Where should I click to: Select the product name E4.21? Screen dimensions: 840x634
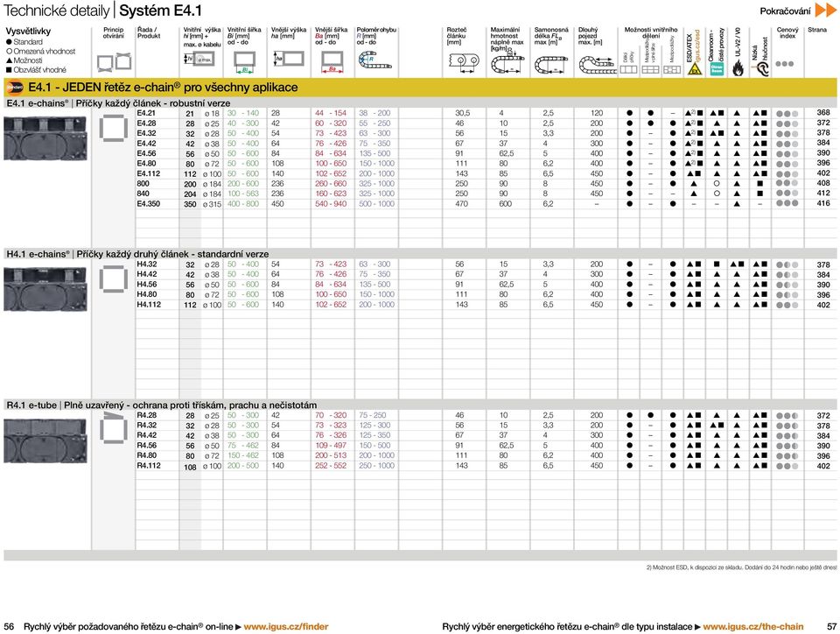tap(146, 113)
